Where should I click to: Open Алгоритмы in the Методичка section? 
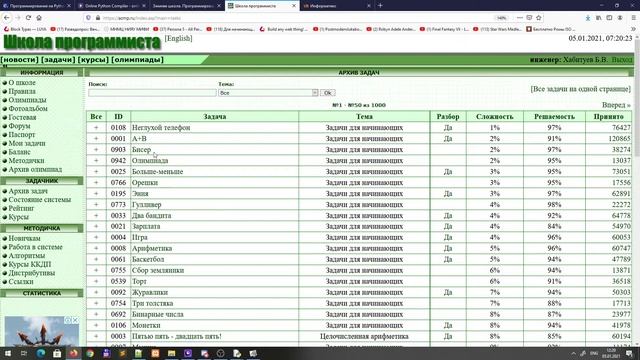pyautogui.click(x=27, y=256)
